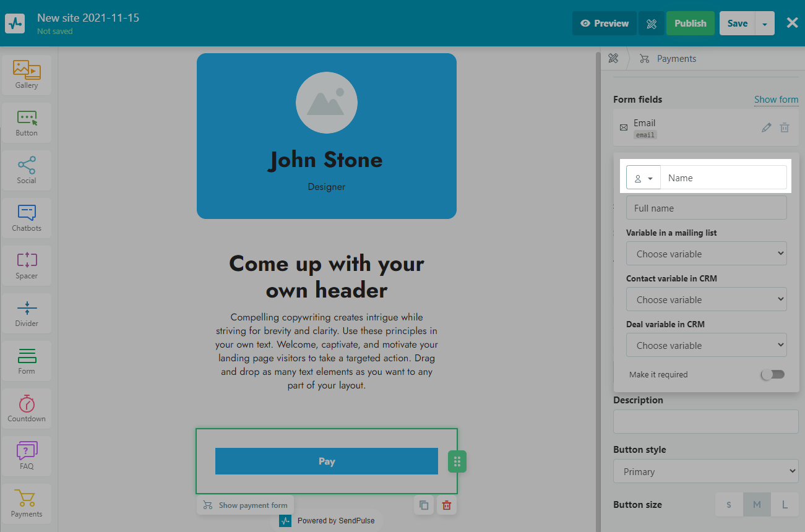The image size is (805, 532).
Task: Open Variable in a mailing list dropdown
Action: pos(706,254)
